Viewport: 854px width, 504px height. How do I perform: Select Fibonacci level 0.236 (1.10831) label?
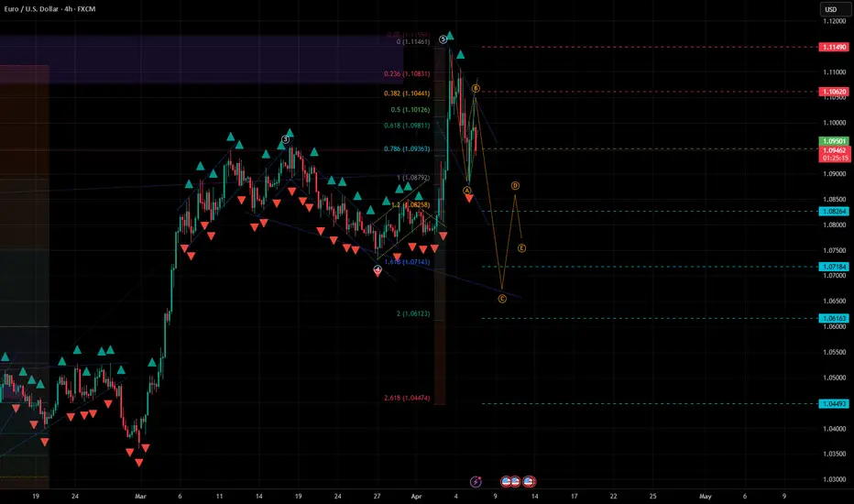click(x=407, y=73)
